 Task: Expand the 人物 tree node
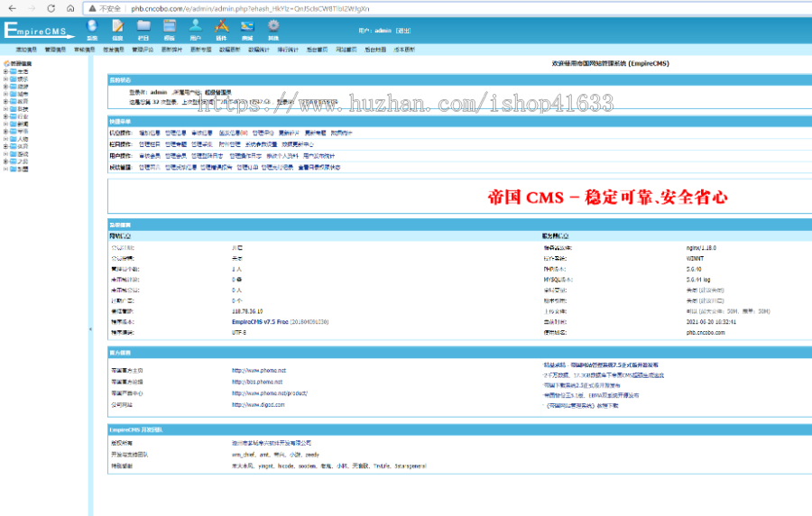[x=5, y=139]
